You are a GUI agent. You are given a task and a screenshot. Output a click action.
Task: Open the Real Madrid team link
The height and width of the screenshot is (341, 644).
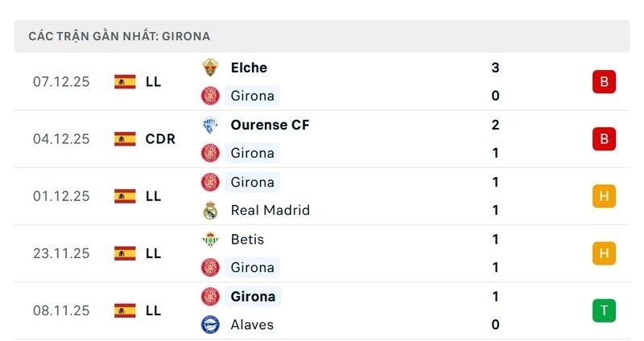[x=270, y=211]
